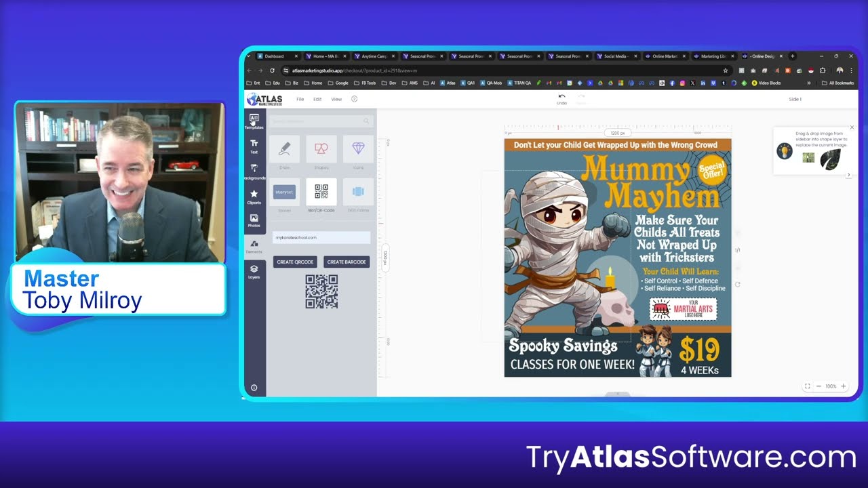Bookmark this page with the star icon
The width and height of the screenshot is (868, 488).
(726, 70)
